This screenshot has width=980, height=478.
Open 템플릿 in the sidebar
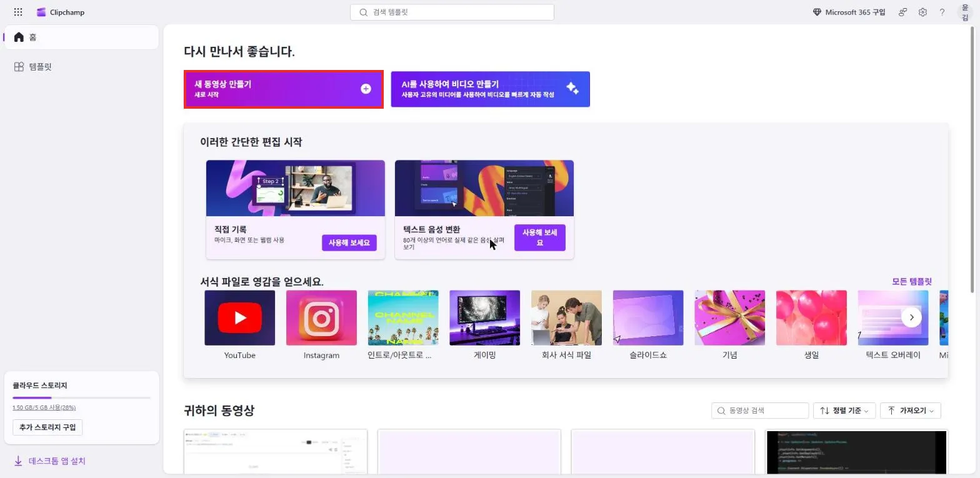tap(81, 67)
